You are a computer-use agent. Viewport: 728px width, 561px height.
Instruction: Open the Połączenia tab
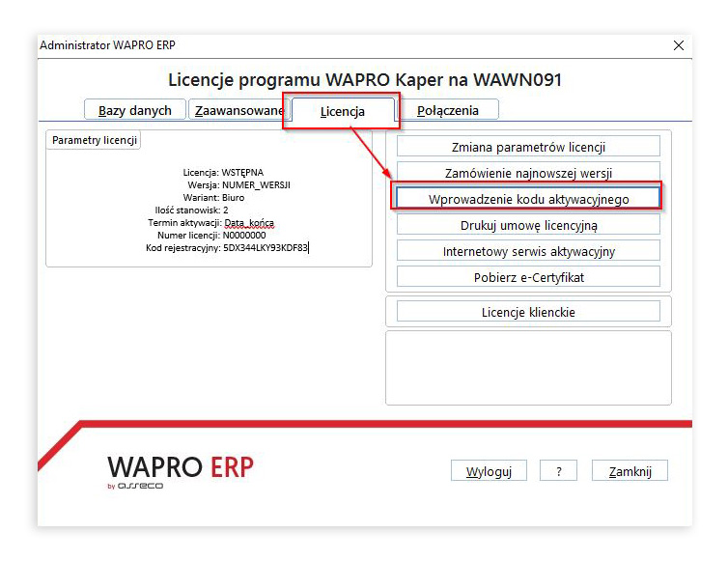point(448,110)
